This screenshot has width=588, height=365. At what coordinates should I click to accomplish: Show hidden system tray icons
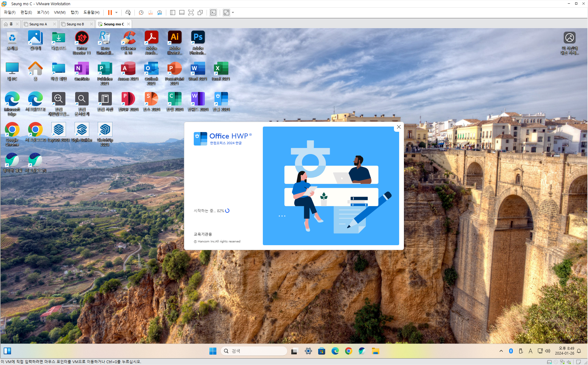coord(501,351)
